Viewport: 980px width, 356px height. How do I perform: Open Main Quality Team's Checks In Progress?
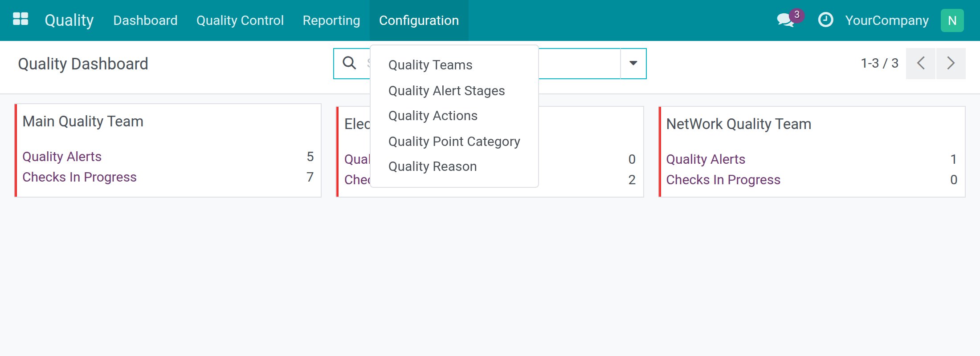point(79,177)
